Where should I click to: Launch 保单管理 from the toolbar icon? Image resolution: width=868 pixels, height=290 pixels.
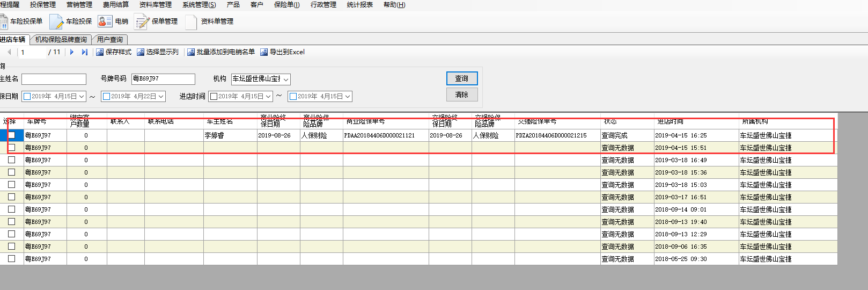pos(141,21)
